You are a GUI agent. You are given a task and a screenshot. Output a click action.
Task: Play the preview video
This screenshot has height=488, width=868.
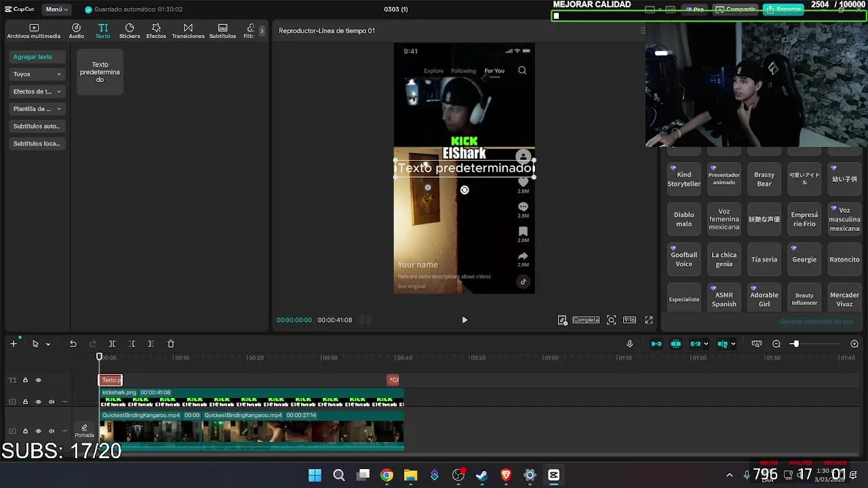[465, 320]
